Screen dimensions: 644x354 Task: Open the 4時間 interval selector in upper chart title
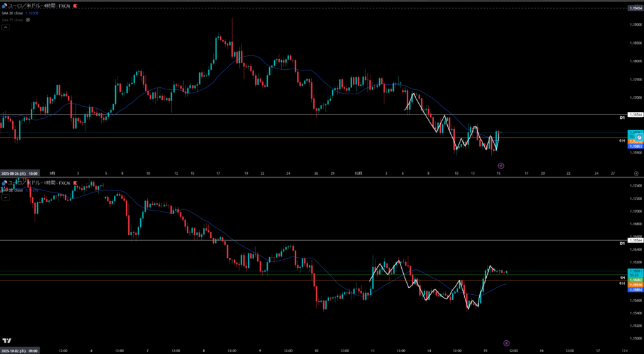pos(49,6)
